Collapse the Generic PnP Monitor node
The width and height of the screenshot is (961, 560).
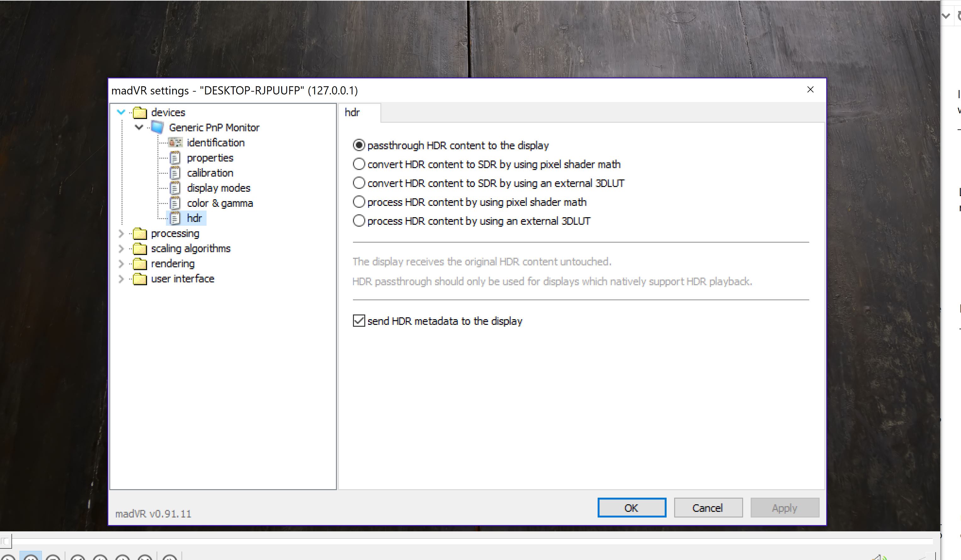click(139, 127)
